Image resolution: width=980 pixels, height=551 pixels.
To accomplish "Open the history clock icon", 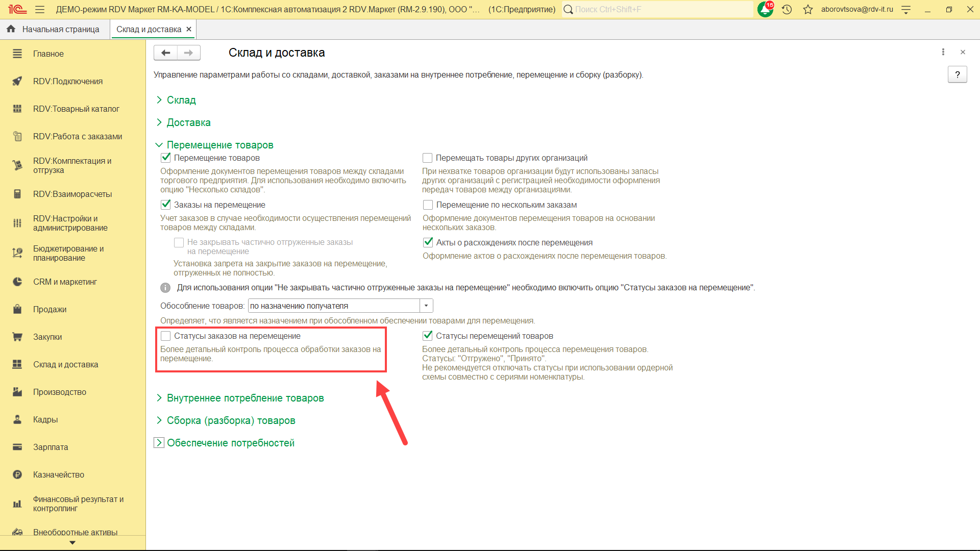I will [x=787, y=9].
